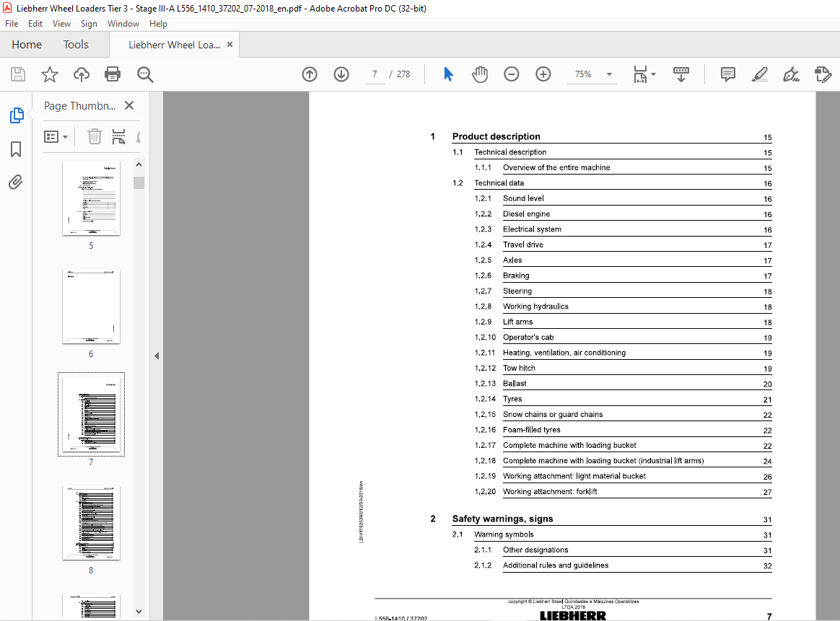This screenshot has width=840, height=621.
Task: Close the Liebherr Wheel Loa... document tab
Action: (229, 45)
